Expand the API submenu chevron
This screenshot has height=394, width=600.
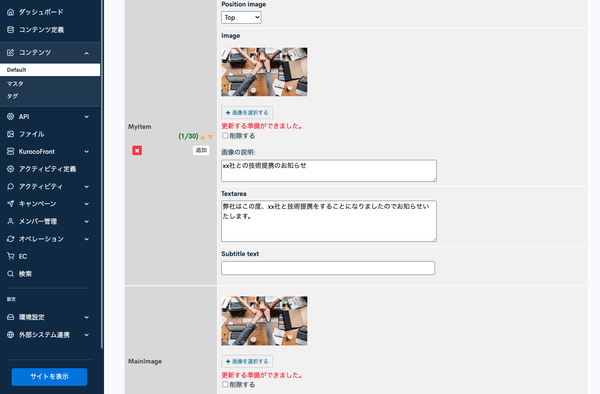86,117
